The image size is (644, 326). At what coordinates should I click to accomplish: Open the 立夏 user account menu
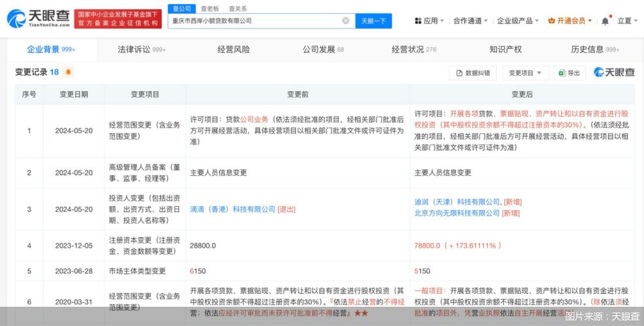coord(628,20)
